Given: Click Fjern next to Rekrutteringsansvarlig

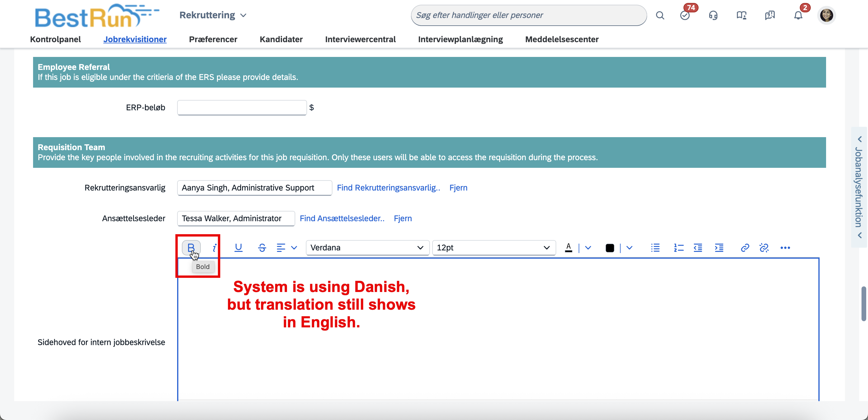Looking at the screenshot, I should (458, 188).
